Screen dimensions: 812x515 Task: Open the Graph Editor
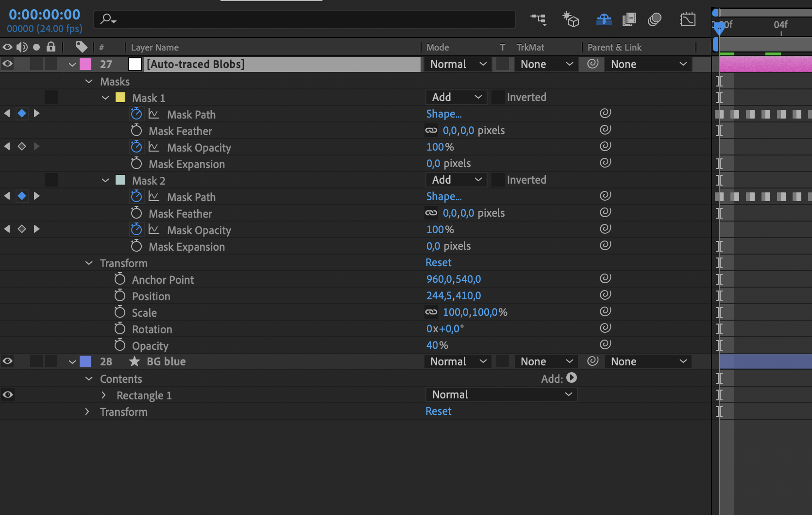(688, 19)
